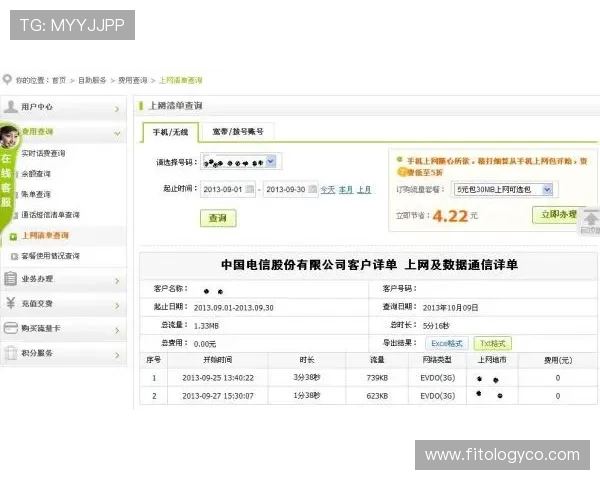
Task: Click the 立即办理 button
Action: [557, 214]
